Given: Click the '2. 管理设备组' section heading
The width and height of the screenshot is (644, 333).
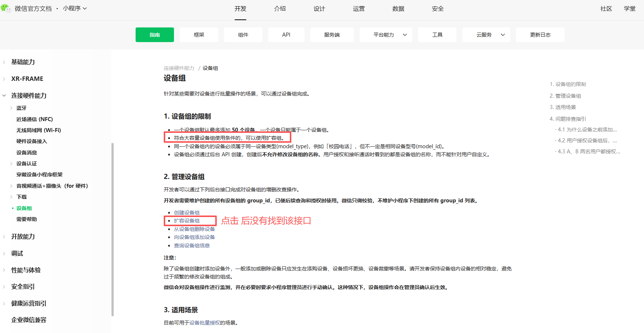Looking at the screenshot, I should (x=184, y=177).
